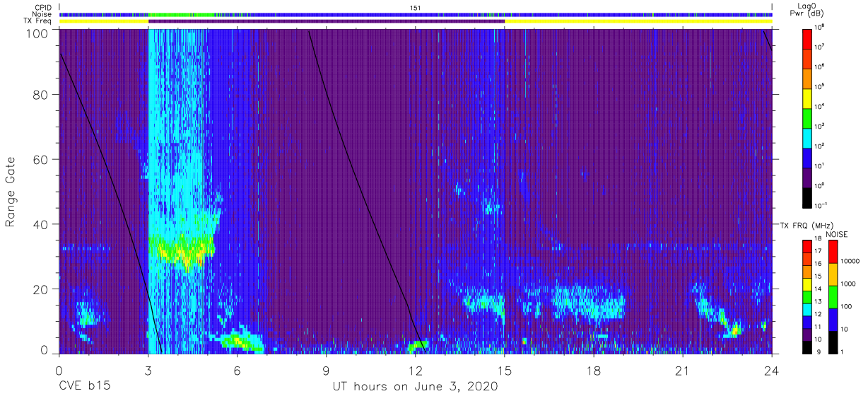Pick the green segment of the Lag0 power colorbar
The height and width of the screenshot is (401, 868).
click(807, 117)
